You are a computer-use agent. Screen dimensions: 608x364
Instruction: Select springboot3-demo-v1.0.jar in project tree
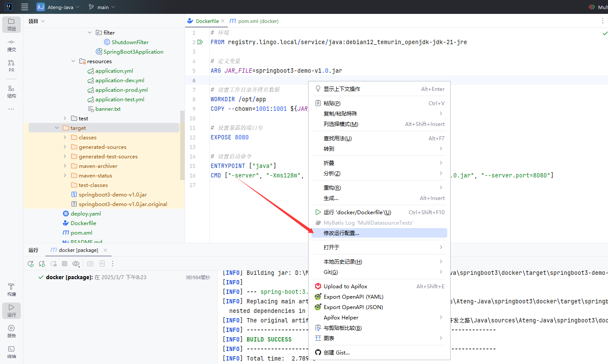click(x=113, y=194)
